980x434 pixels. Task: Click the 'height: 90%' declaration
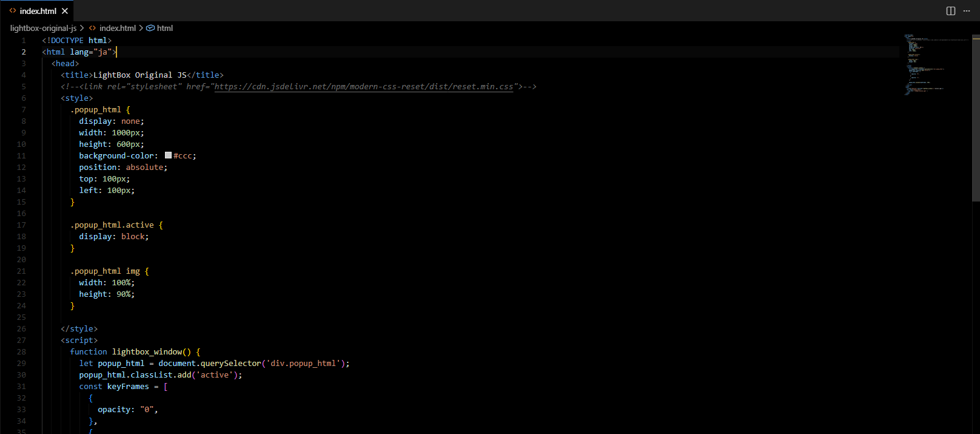click(107, 294)
